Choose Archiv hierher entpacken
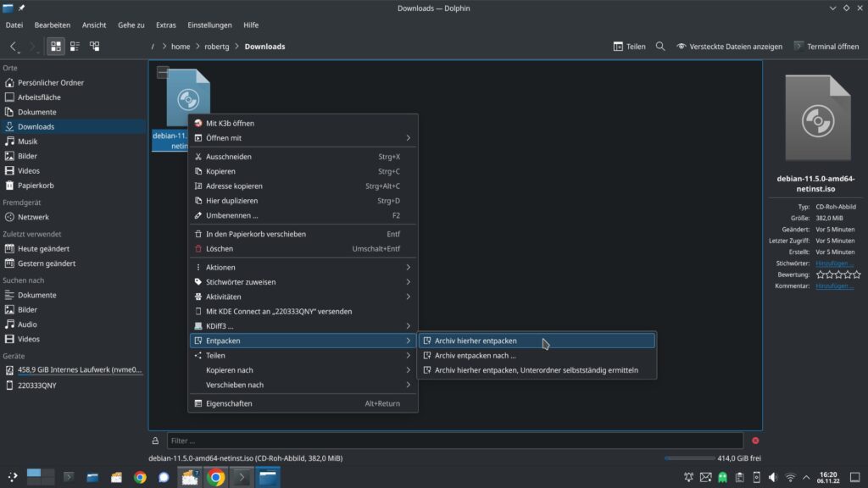Image resolution: width=868 pixels, height=488 pixels. click(537, 341)
